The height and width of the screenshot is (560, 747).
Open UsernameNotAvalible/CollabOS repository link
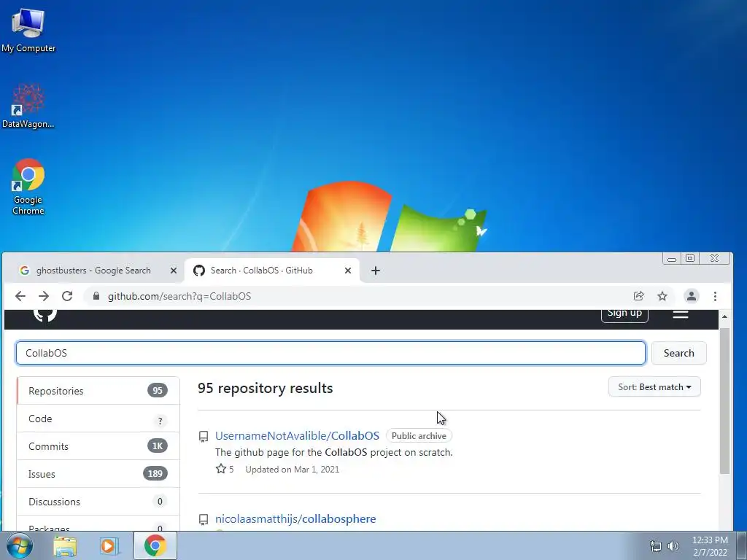[x=297, y=436]
